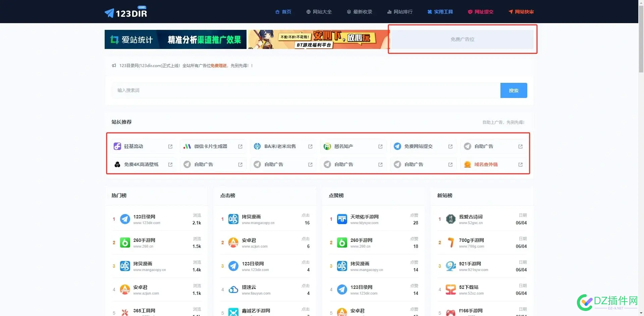Screen dimensions: 644x316
Task: Click the 爱站统计 banner ad
Action: 175,40
